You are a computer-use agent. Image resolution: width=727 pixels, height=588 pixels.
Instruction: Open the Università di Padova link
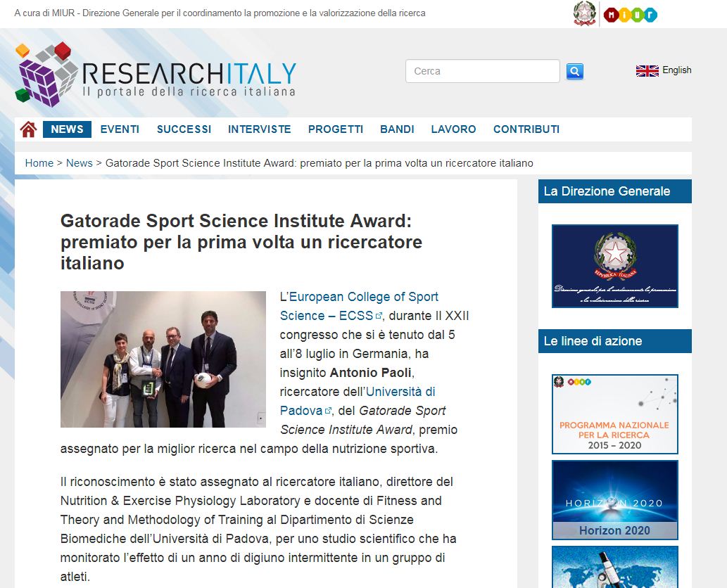point(358,402)
